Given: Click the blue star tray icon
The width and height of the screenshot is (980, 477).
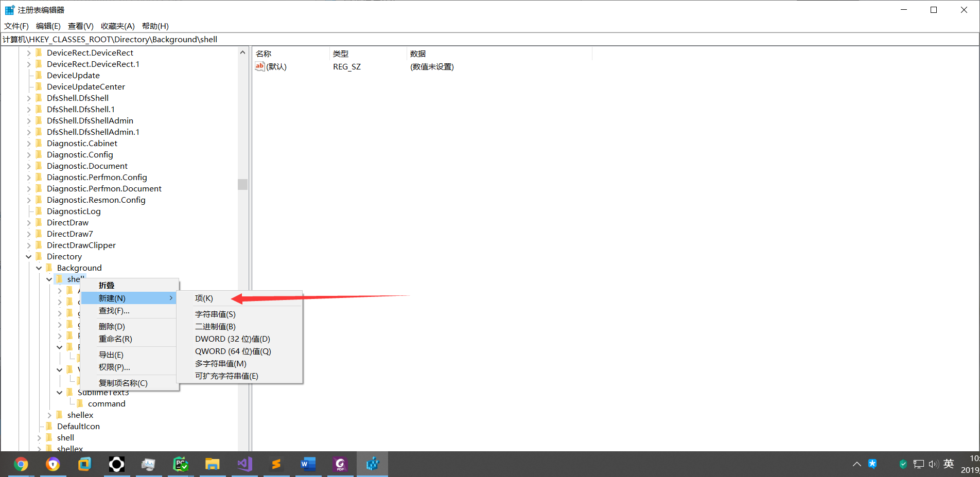Looking at the screenshot, I should (x=872, y=464).
